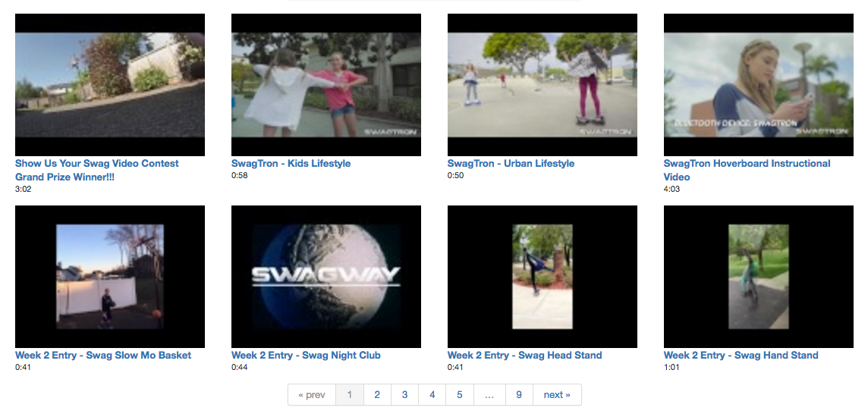Open the SwagTron Kids Lifestyle video thumbnail
Viewport: 868px width, 417px height.
pos(326,85)
